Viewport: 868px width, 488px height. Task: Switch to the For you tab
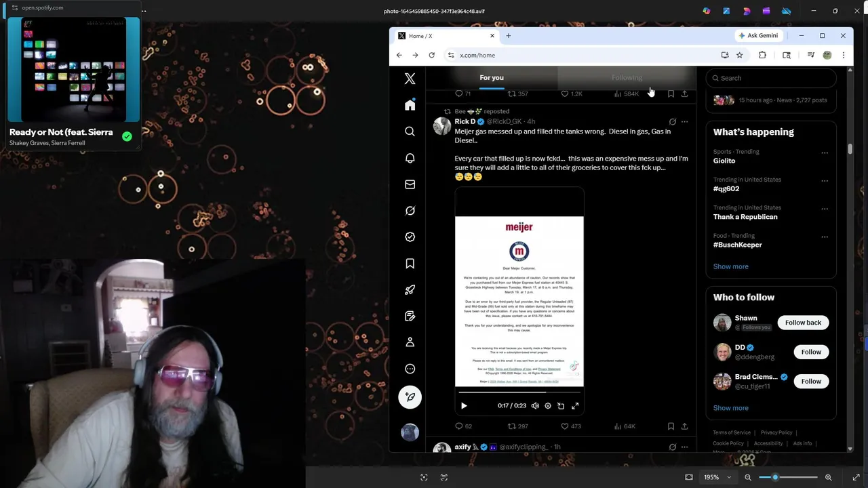pyautogui.click(x=492, y=77)
